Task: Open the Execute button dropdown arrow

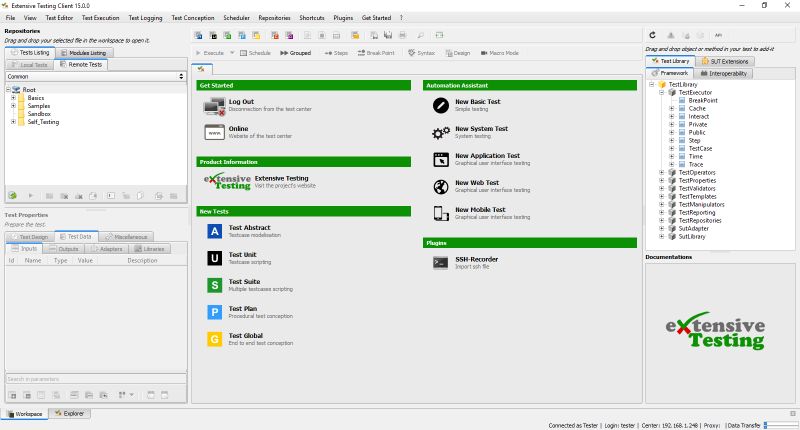Action: 232,53
